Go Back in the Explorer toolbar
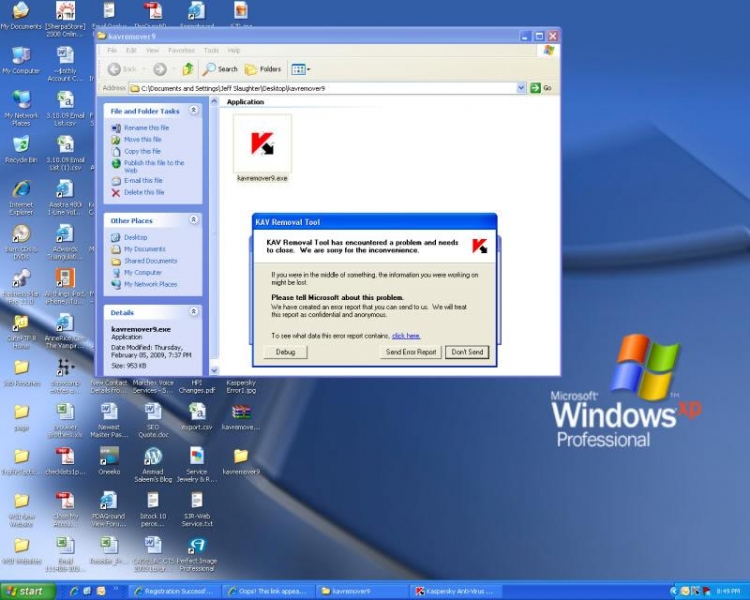Viewport: 750px width, 600px height. coord(122,69)
